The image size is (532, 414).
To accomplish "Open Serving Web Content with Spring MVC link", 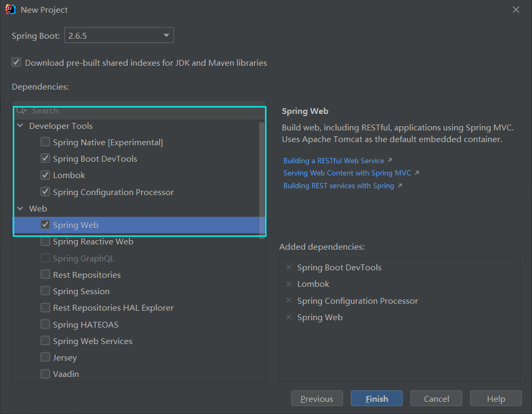I will click(x=347, y=173).
